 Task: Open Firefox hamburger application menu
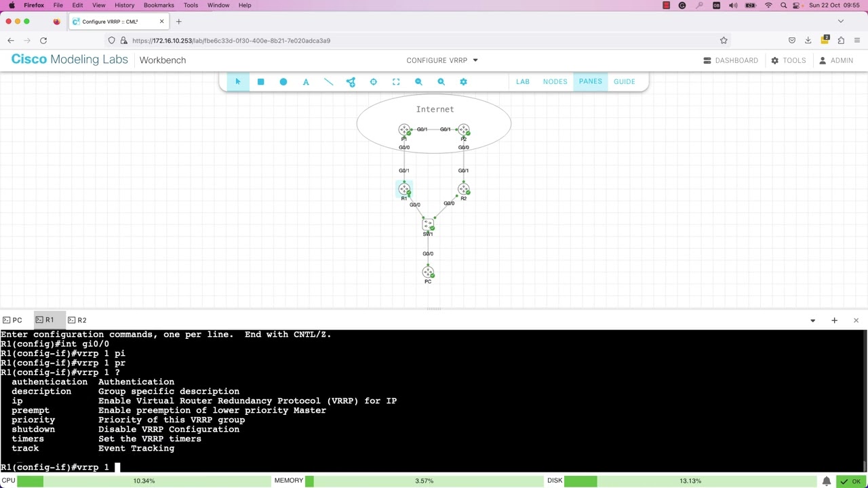click(x=857, y=41)
